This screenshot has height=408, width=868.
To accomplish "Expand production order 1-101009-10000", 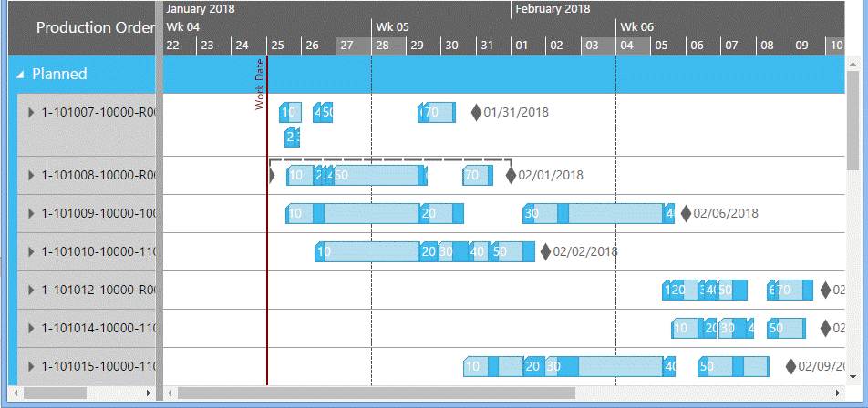I will pos(31,213).
